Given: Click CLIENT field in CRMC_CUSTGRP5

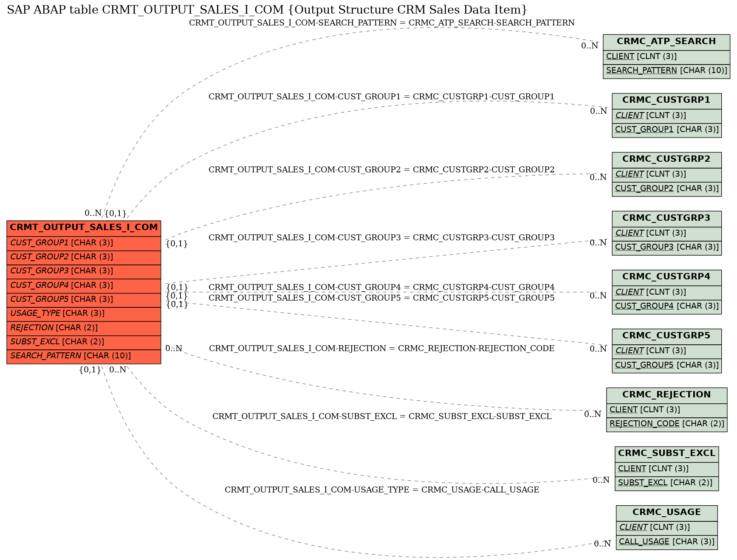Looking at the screenshot, I should pos(666,351).
